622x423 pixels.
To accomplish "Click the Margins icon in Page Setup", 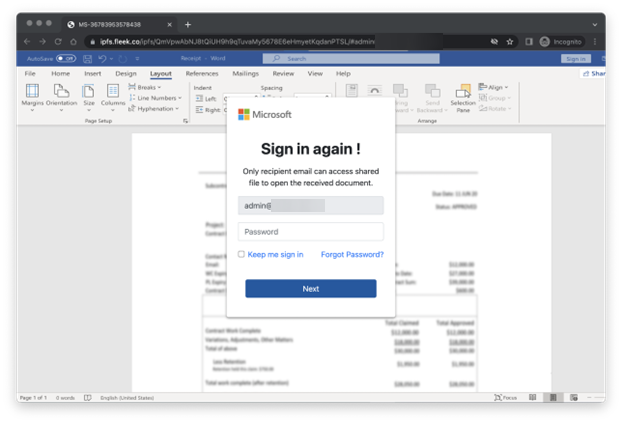I will point(32,92).
